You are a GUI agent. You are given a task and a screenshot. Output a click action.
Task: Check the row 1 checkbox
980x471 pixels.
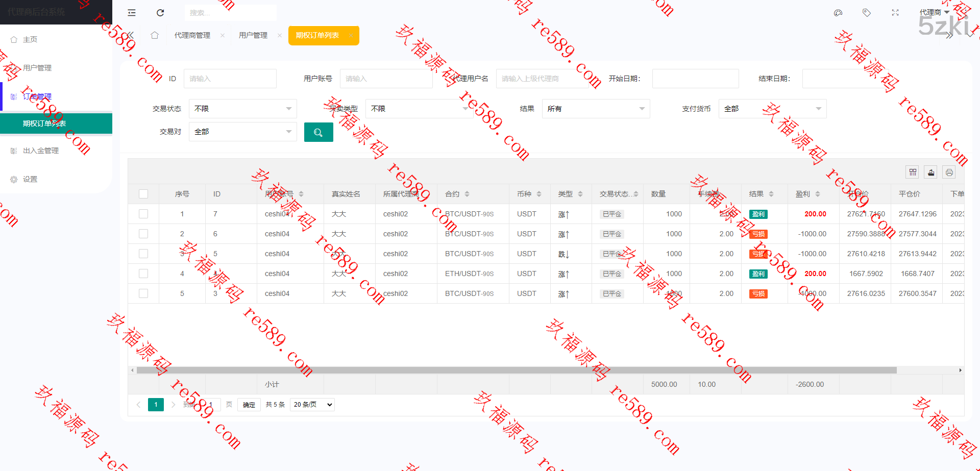tap(143, 214)
